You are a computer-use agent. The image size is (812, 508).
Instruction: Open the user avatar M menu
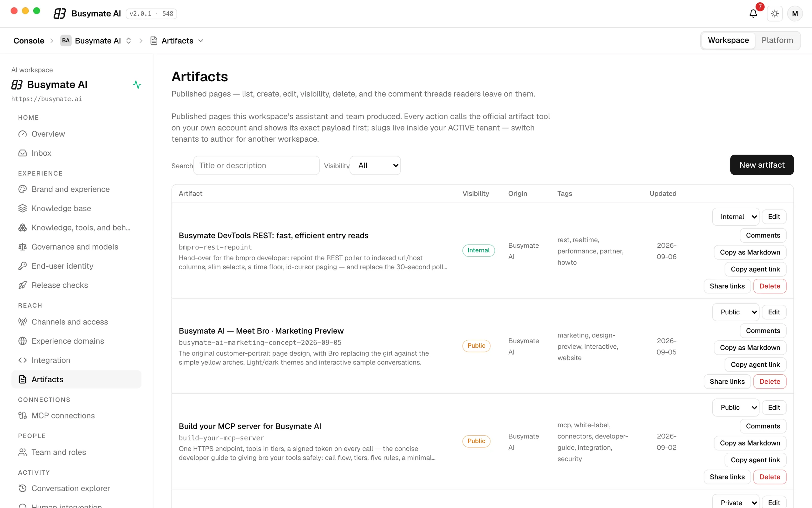coord(795,13)
